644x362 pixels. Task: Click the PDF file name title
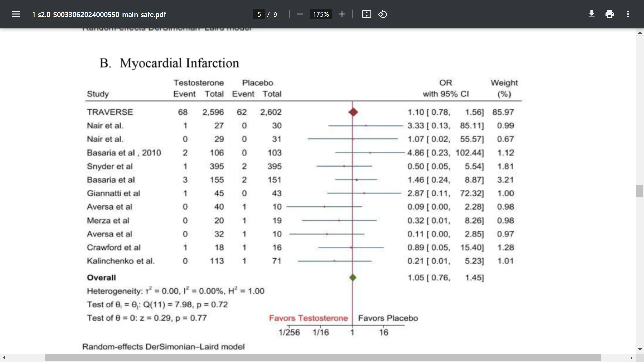tap(99, 14)
